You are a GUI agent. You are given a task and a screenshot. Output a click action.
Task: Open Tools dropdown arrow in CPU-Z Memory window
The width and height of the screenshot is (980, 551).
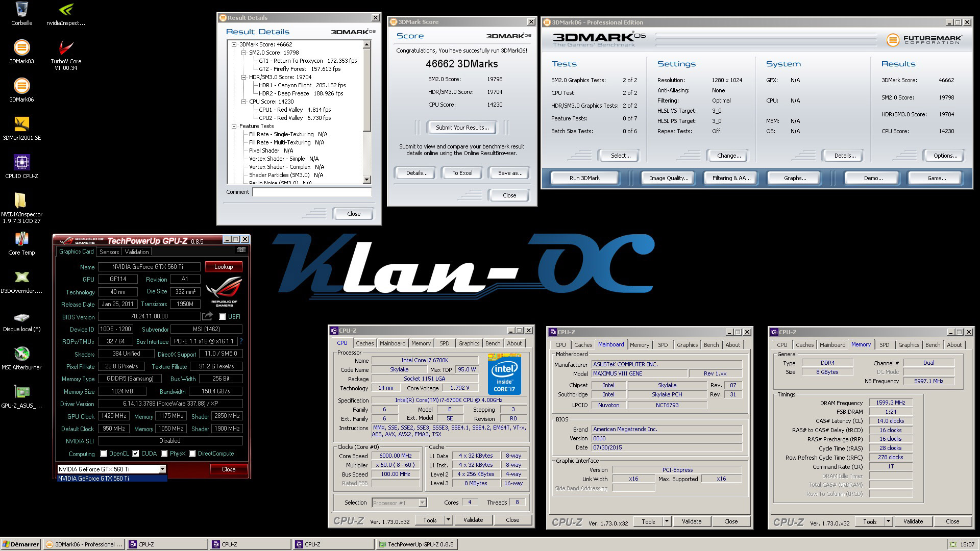click(888, 521)
